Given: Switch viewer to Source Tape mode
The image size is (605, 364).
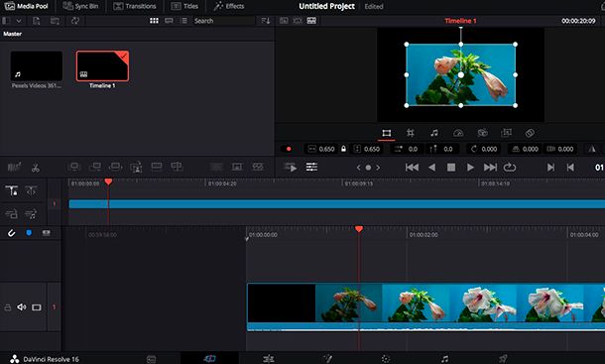Looking at the screenshot, I should click(x=298, y=21).
